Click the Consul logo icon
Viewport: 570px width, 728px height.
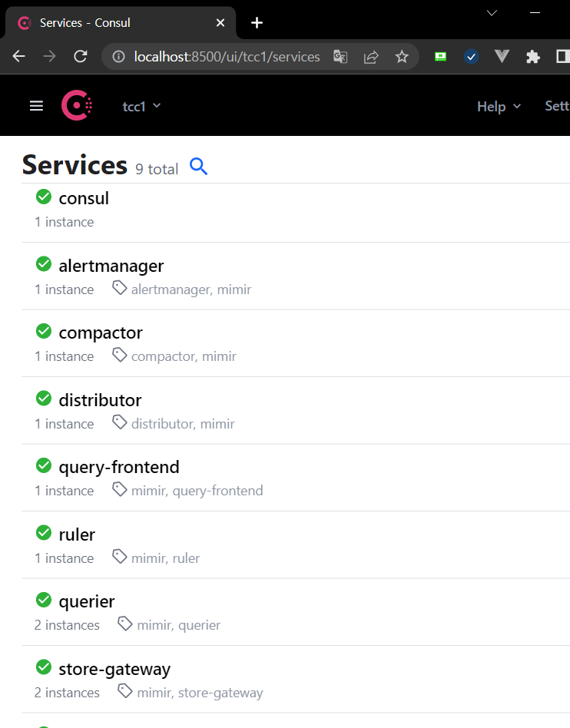[x=78, y=106]
